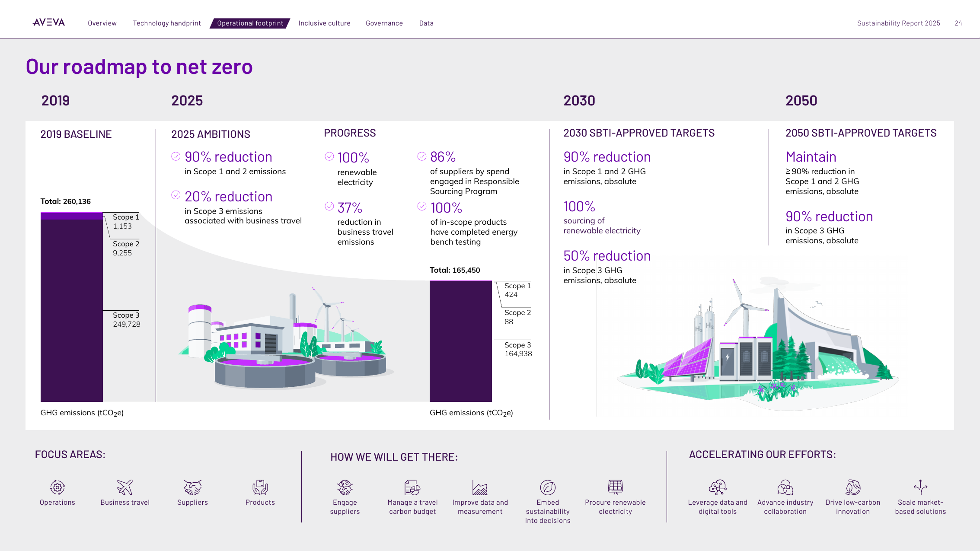Click the Scale market-based solutions icon

point(920,487)
